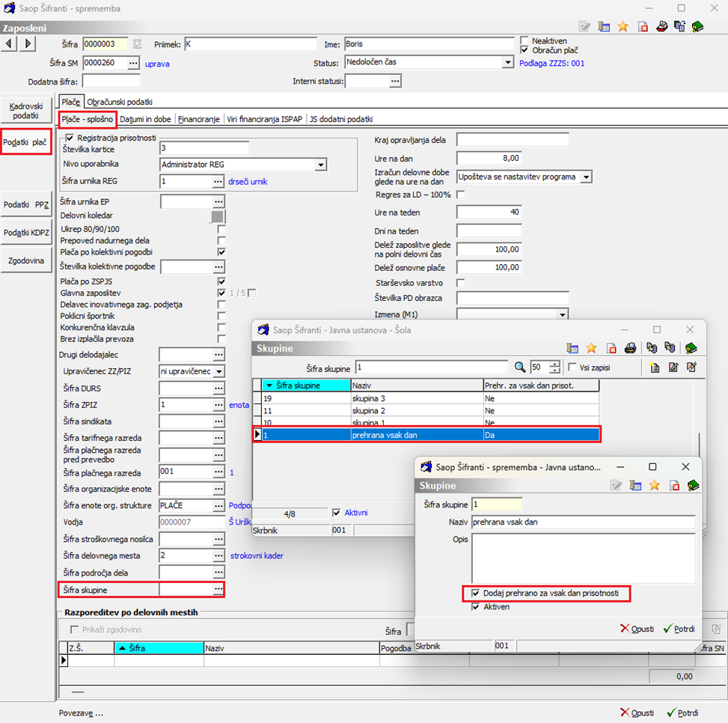Open help book in Skupine sprememba dialog

click(693, 486)
